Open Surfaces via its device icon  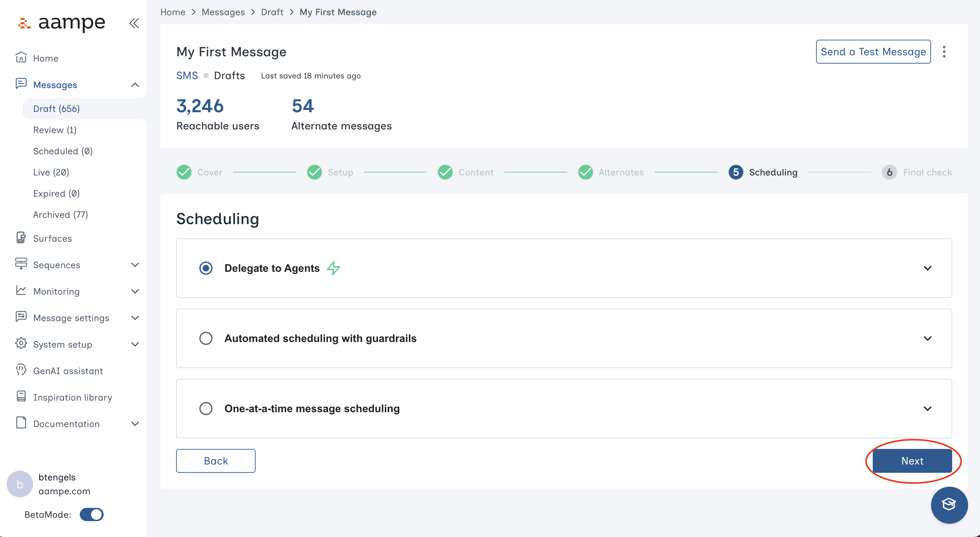tap(21, 238)
